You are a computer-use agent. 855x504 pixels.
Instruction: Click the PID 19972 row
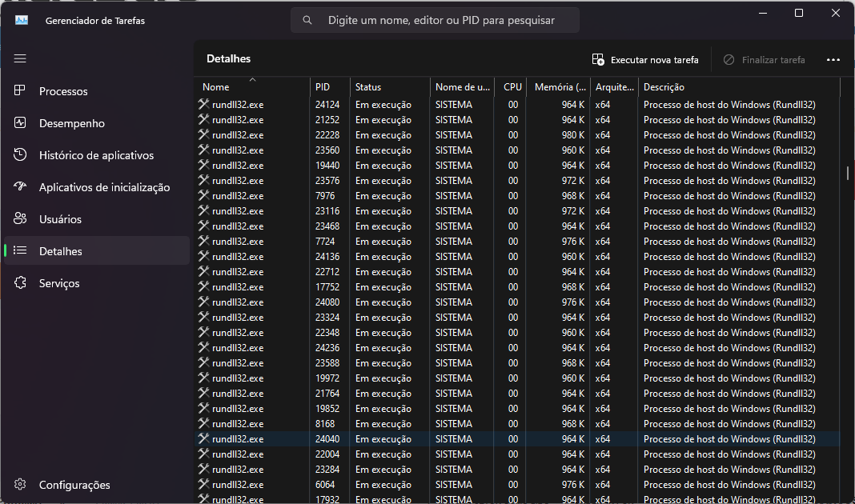click(x=517, y=378)
